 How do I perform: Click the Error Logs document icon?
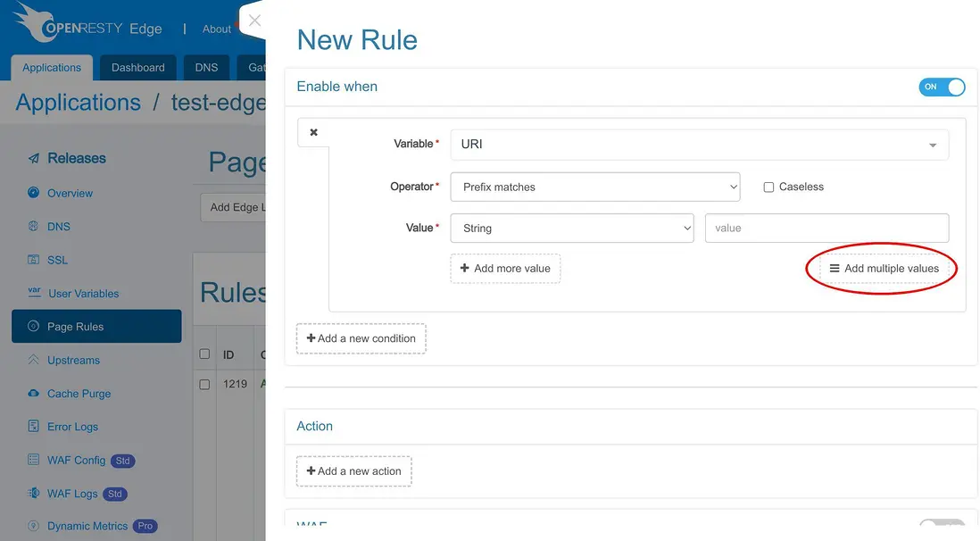[34, 426]
